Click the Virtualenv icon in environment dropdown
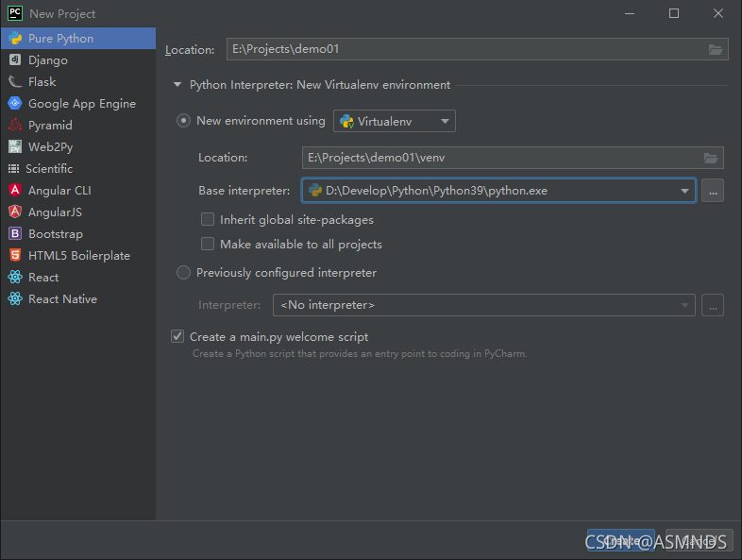The height and width of the screenshot is (560, 742). point(346,121)
